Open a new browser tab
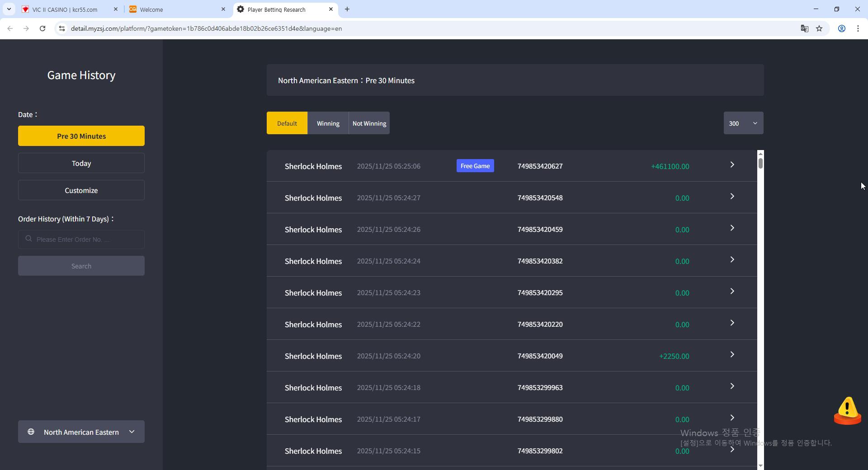The image size is (868, 470). pyautogui.click(x=347, y=9)
